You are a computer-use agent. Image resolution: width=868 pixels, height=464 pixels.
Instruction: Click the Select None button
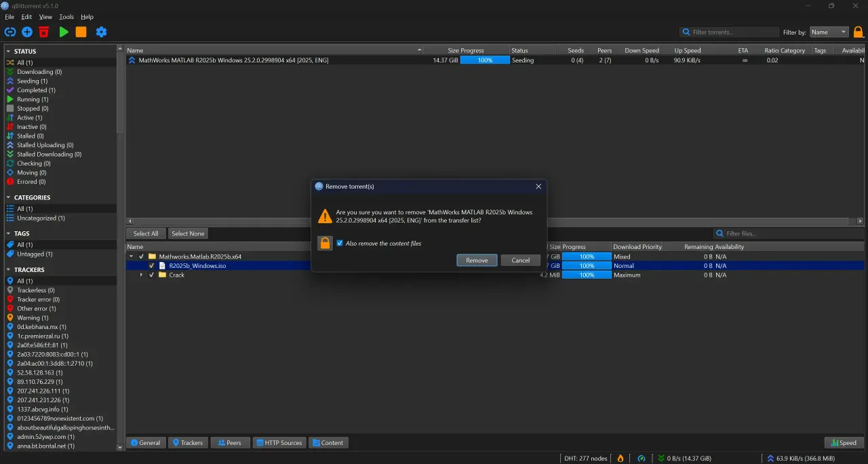188,233
